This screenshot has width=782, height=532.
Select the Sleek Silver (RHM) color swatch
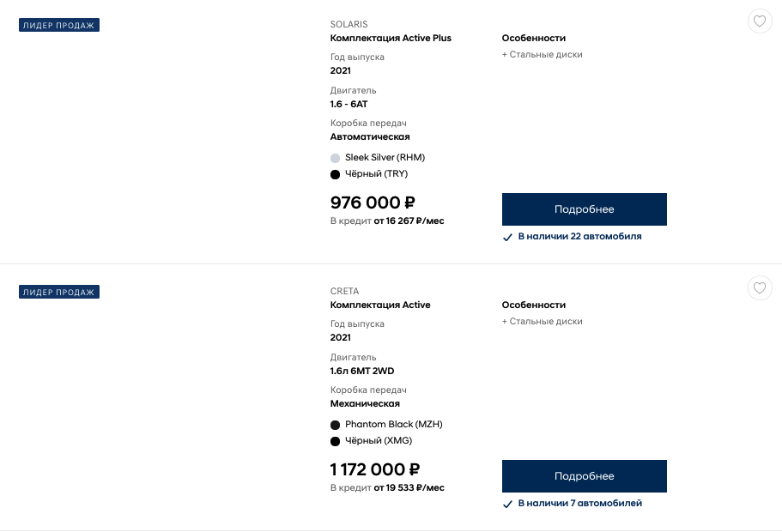[335, 158]
